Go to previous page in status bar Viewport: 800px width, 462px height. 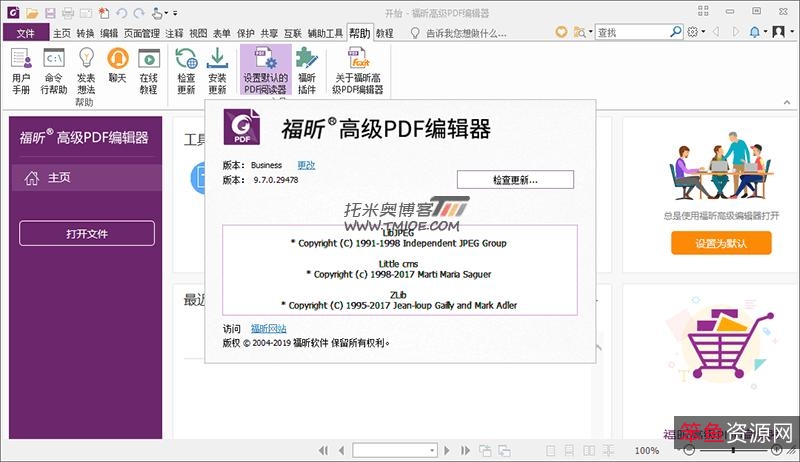tap(341, 450)
